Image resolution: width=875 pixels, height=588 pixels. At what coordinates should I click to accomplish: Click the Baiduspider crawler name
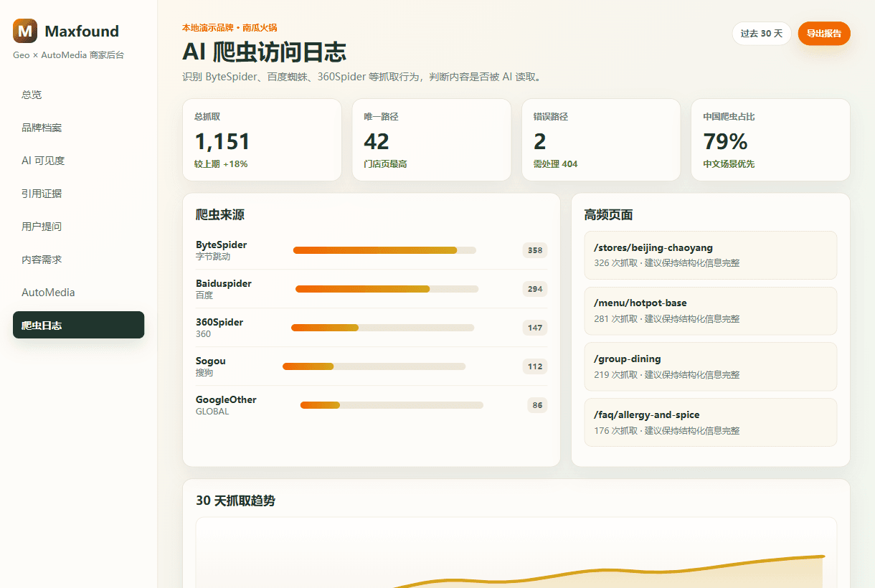[224, 283]
